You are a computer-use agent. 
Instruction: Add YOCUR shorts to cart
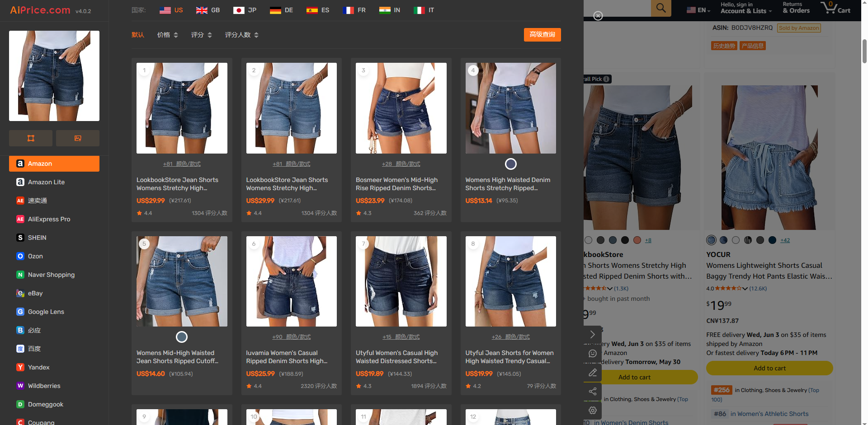click(769, 368)
